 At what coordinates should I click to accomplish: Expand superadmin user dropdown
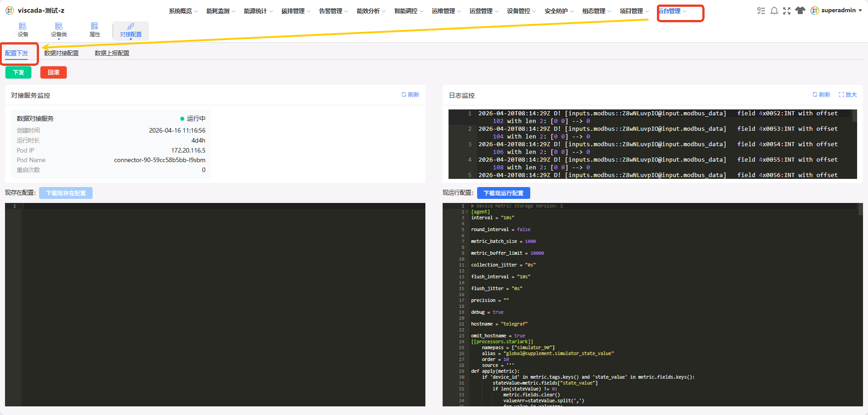[860, 10]
